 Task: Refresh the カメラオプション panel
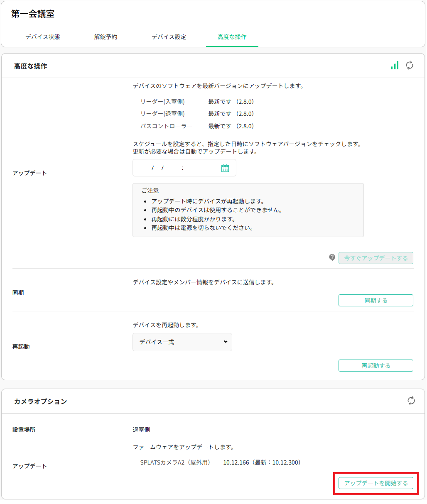411,401
